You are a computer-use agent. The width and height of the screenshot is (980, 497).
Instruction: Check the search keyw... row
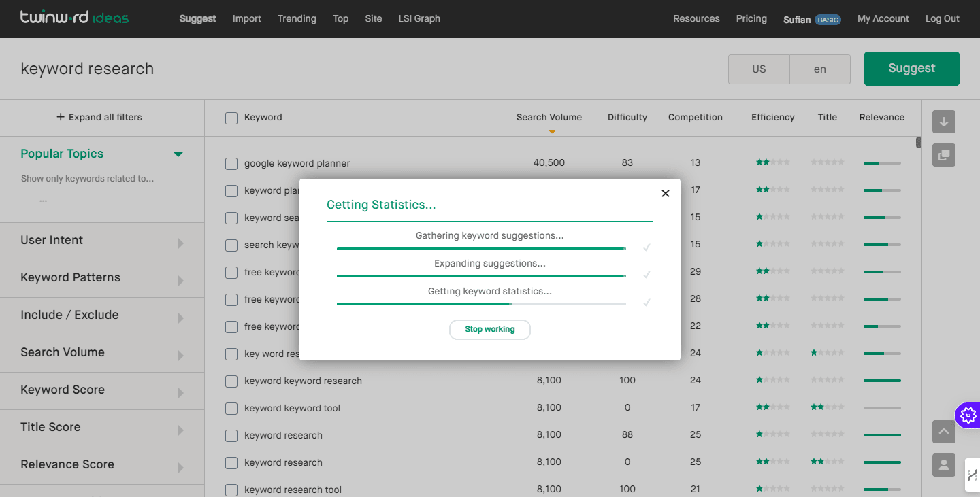coord(231,245)
